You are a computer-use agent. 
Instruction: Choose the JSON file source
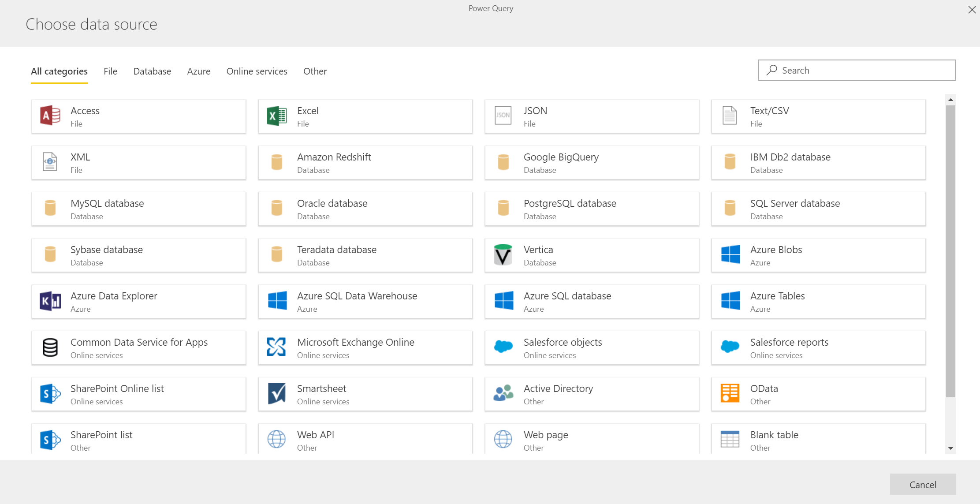pyautogui.click(x=591, y=116)
